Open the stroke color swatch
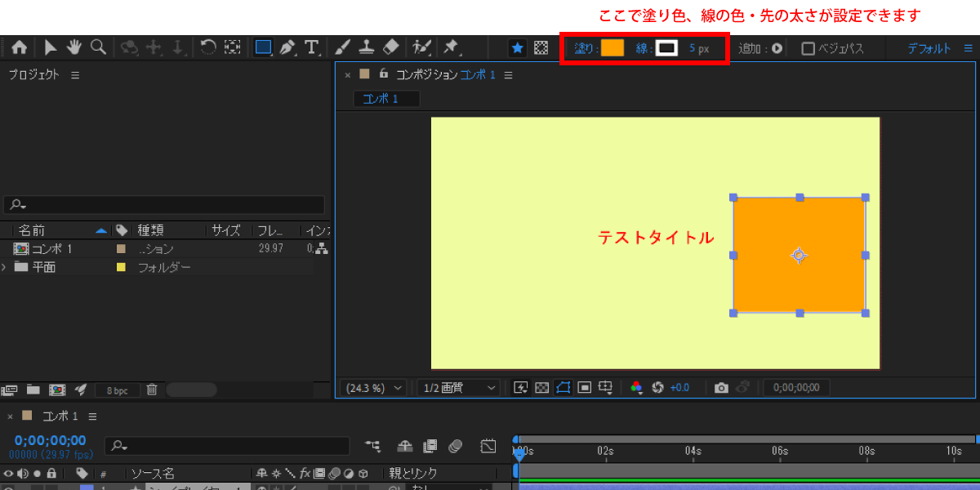980x490 pixels. click(667, 48)
